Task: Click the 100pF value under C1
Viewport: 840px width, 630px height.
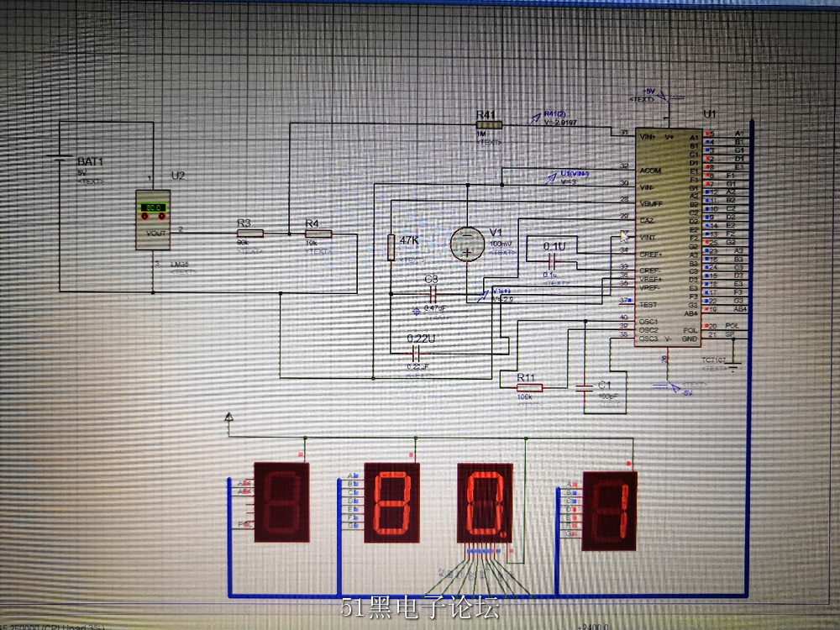Action: tap(608, 397)
